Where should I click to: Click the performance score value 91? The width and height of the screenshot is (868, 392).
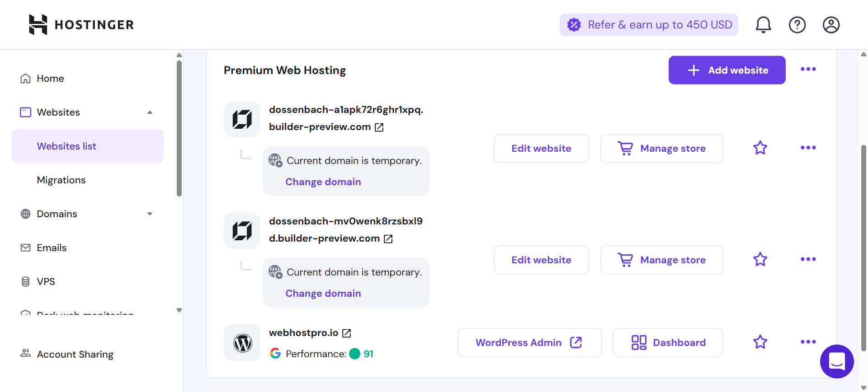tap(368, 354)
